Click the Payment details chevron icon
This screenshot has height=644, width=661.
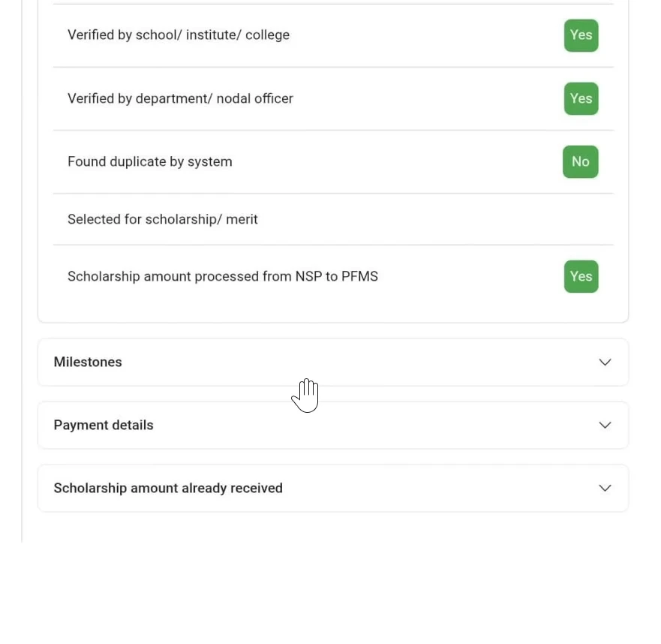coord(605,425)
